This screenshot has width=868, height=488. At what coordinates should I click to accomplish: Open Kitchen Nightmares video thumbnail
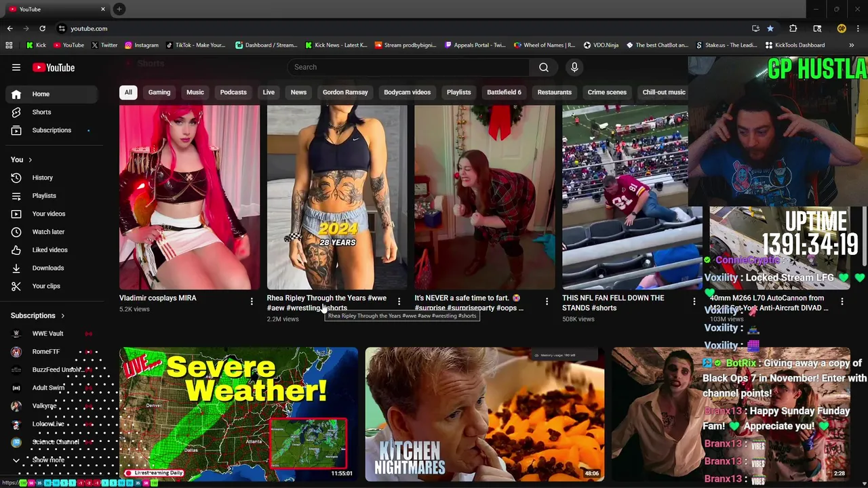coord(485,414)
